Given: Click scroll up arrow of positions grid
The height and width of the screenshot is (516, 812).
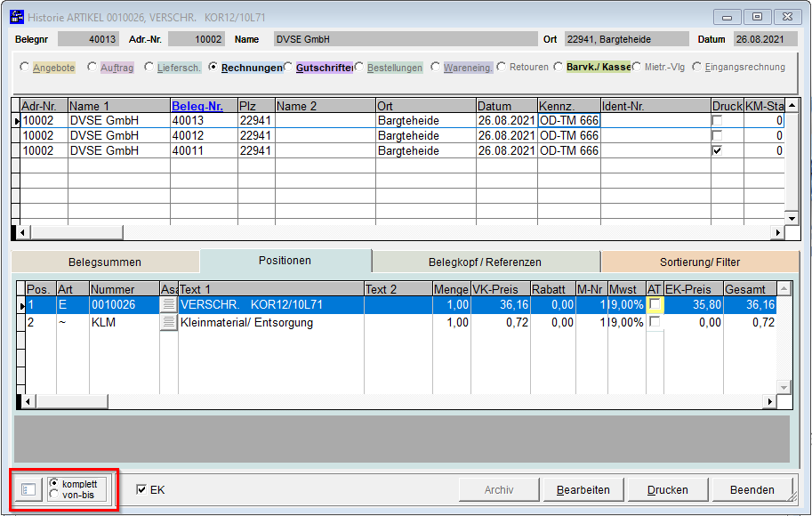Looking at the screenshot, I should pos(784,288).
